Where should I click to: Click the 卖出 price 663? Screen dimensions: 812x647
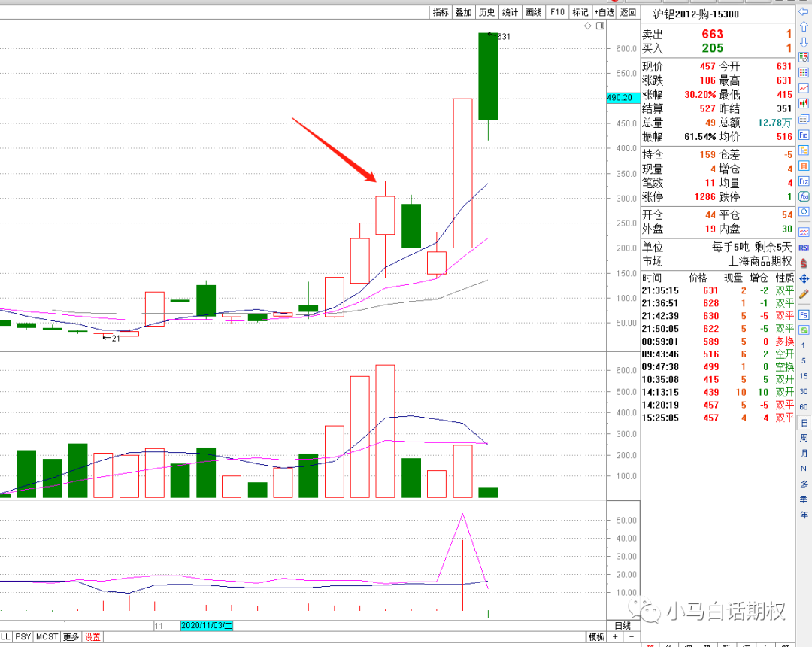click(713, 34)
